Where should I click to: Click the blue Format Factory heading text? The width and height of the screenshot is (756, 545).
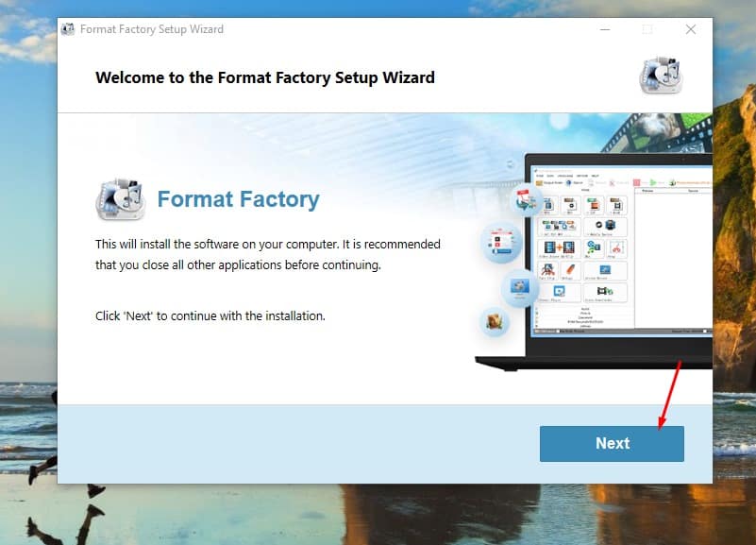pyautogui.click(x=238, y=200)
